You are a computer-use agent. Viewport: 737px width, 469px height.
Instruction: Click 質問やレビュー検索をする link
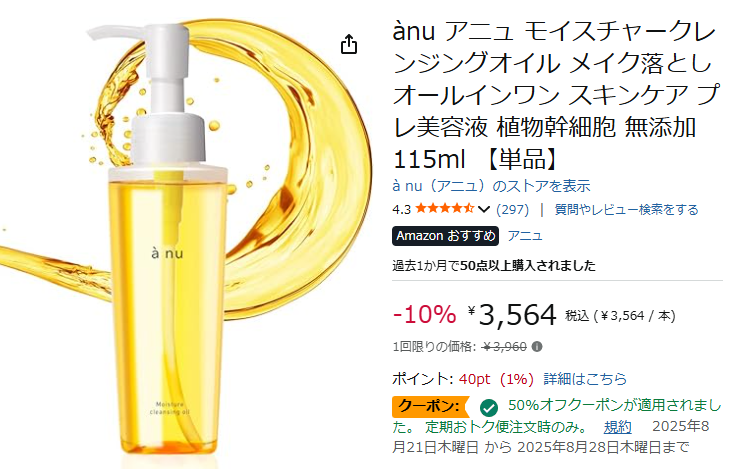click(627, 209)
